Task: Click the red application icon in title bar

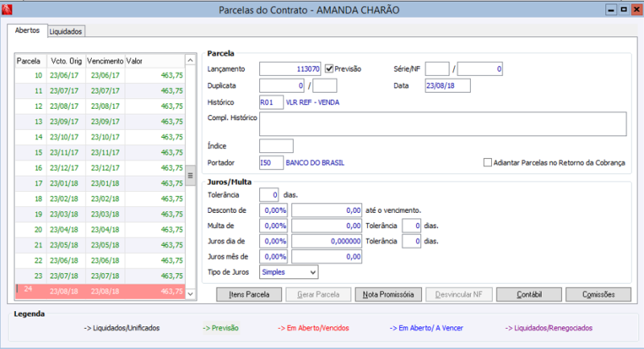Action: 7,10
